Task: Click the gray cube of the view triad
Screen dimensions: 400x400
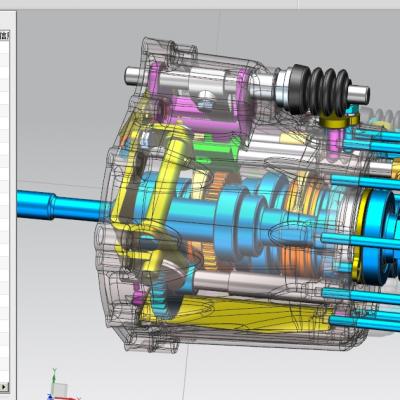Action: [60, 389]
